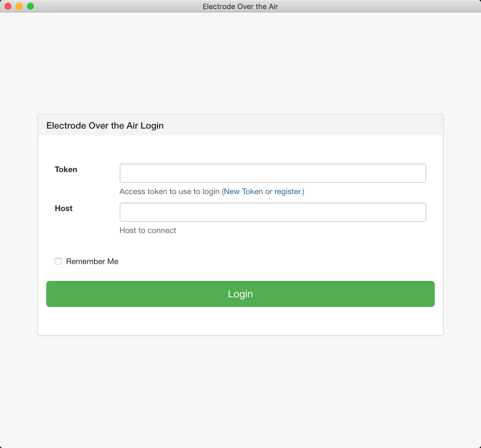Click the Host label
The height and width of the screenshot is (448, 481).
pos(64,208)
